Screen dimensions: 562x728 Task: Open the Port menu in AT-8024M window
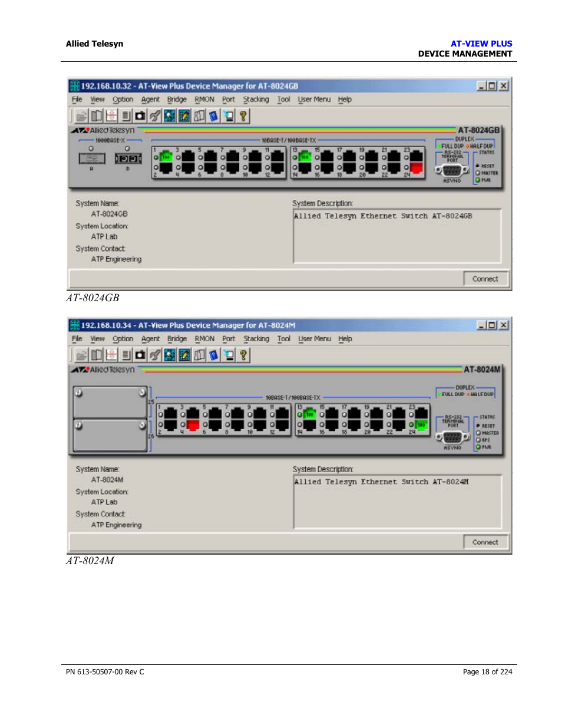(x=229, y=339)
